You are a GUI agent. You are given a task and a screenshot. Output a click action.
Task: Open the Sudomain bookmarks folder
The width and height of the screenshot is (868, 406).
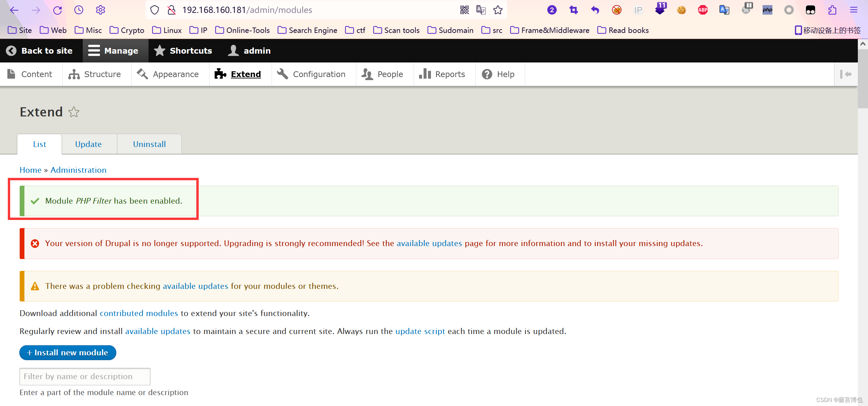click(450, 30)
